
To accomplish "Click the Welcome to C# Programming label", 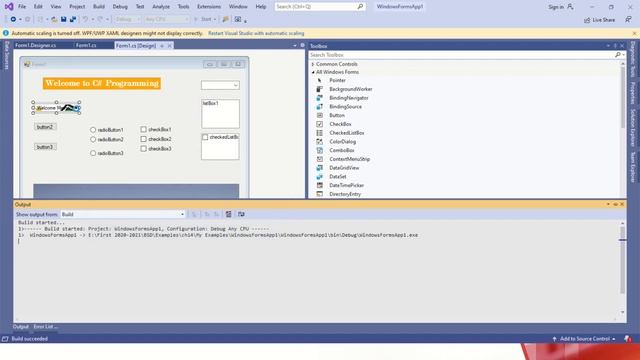I will 102,83.
